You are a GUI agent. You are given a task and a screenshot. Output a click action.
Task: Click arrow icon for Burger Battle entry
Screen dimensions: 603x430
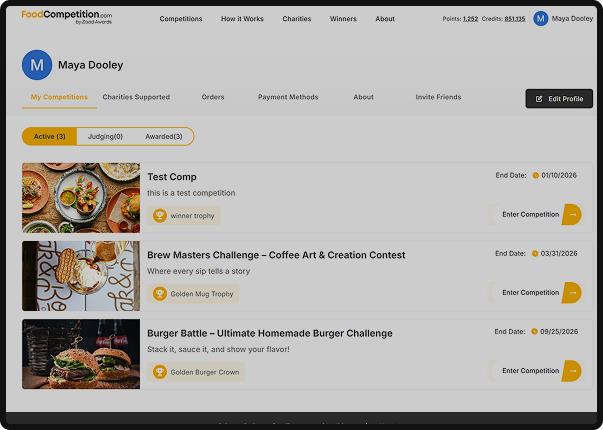tap(572, 371)
